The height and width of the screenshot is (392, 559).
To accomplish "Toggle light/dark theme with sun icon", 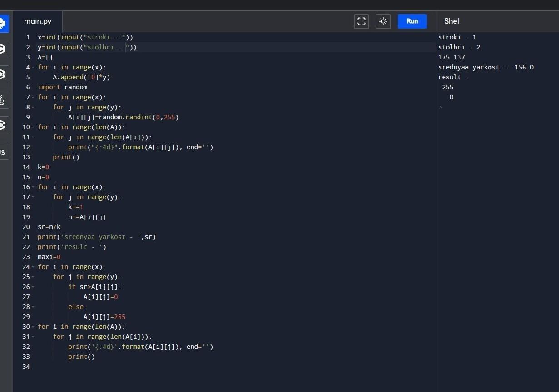I will point(383,21).
